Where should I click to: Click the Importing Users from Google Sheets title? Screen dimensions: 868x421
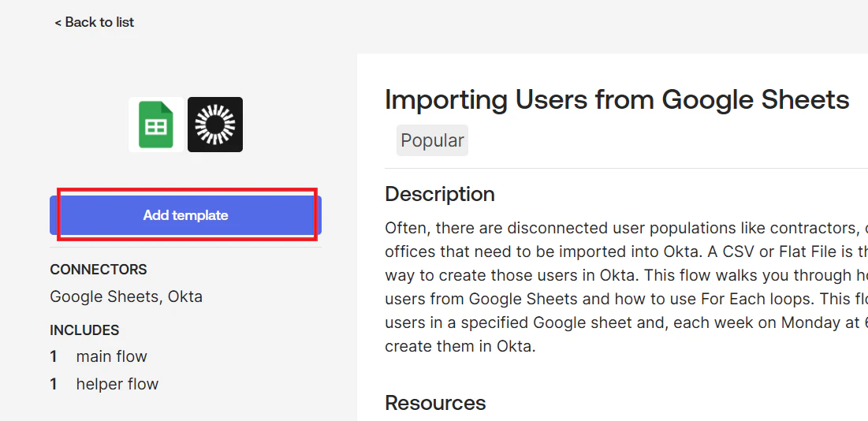coord(617,99)
